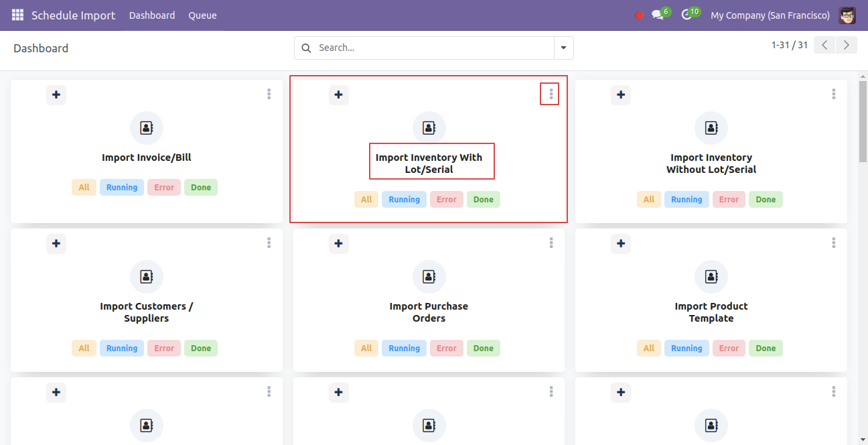Open My Company (San Francisco) company switcher
868x445 pixels.
(x=770, y=15)
